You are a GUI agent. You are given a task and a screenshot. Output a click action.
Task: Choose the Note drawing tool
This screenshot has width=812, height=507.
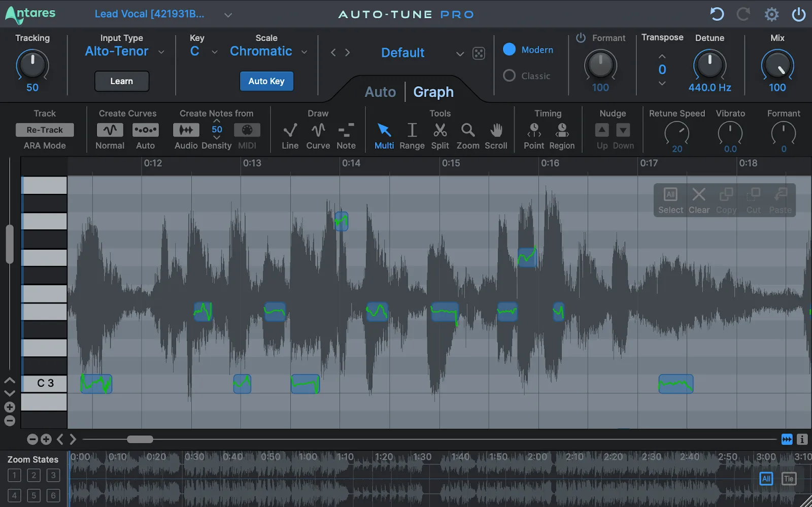pos(346,133)
